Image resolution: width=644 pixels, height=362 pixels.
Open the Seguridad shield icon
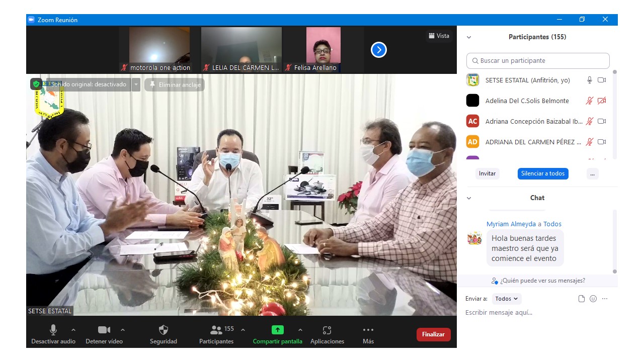click(x=163, y=330)
